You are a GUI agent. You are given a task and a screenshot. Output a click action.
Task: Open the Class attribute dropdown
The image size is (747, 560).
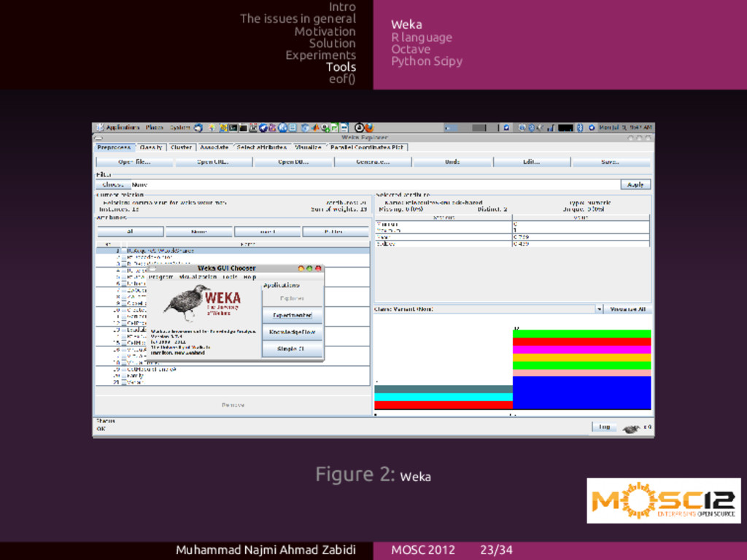coord(489,309)
